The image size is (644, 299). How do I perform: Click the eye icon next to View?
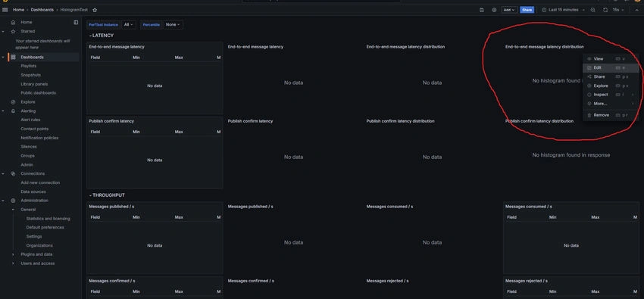coord(589,59)
